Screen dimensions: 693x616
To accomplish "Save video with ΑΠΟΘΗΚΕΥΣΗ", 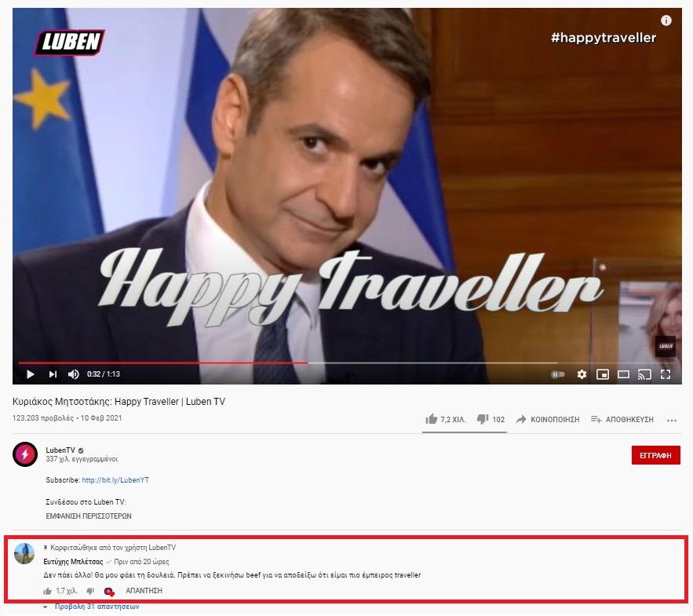I will pyautogui.click(x=622, y=419).
